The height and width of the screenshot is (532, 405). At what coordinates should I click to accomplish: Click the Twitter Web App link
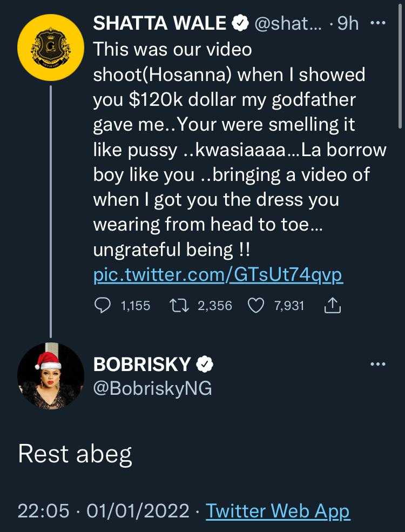coord(278,510)
